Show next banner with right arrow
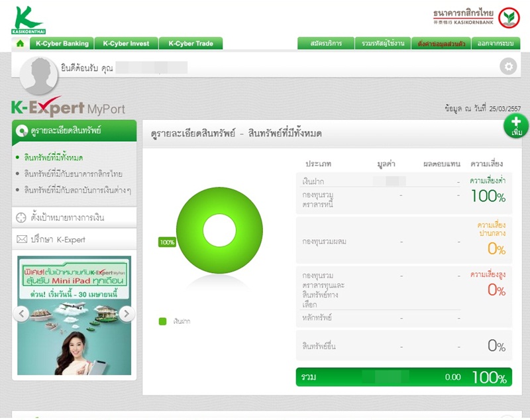The image size is (530, 420). click(x=127, y=314)
